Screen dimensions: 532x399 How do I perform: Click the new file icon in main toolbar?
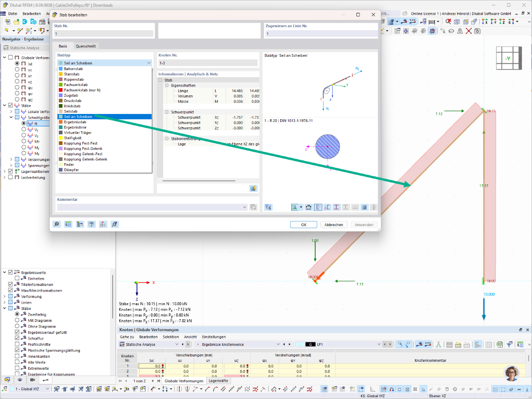click(x=8, y=21)
